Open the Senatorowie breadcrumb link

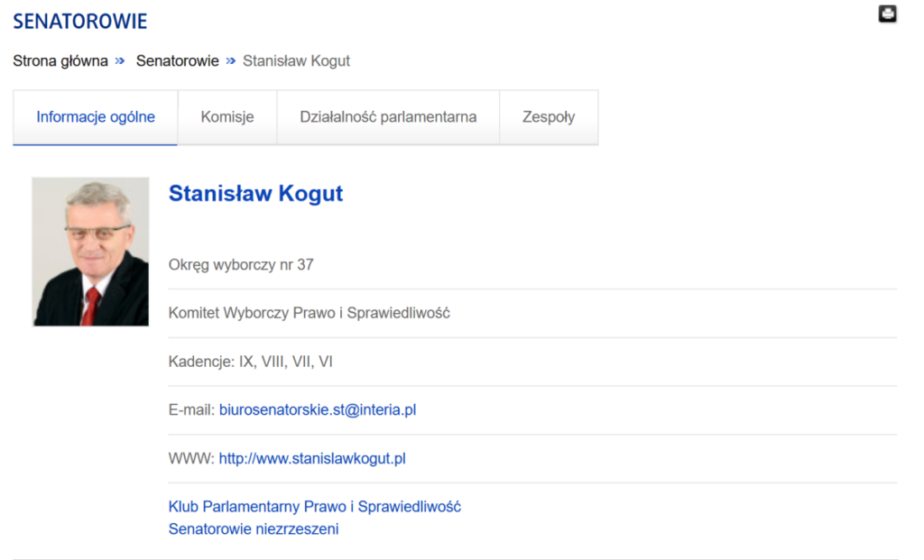[177, 61]
